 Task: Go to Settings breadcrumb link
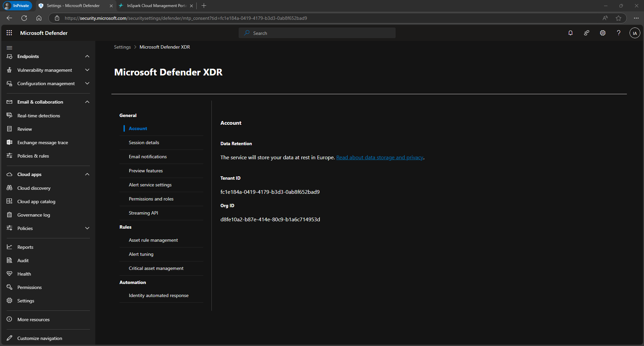122,47
